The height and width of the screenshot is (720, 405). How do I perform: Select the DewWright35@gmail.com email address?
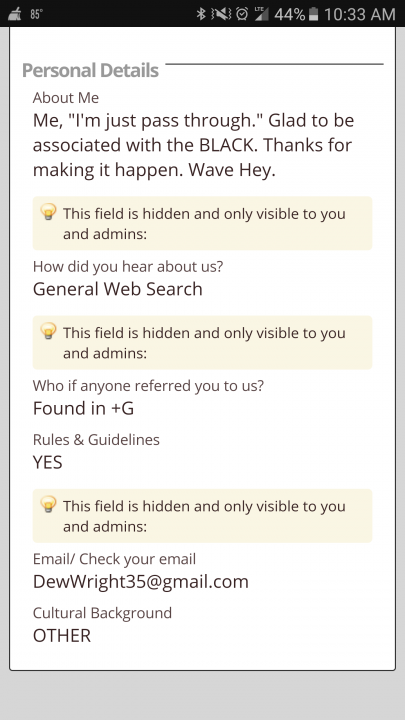click(x=141, y=582)
